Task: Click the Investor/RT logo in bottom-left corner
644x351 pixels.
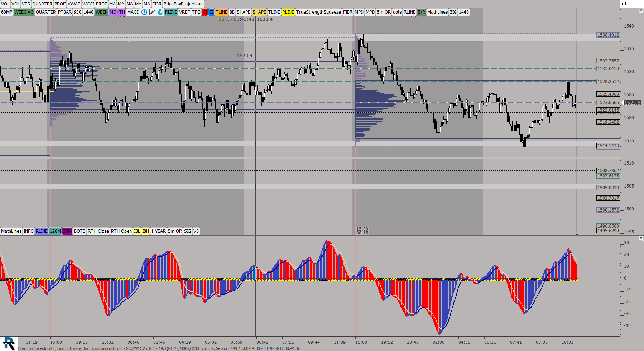Action: click(x=9, y=343)
